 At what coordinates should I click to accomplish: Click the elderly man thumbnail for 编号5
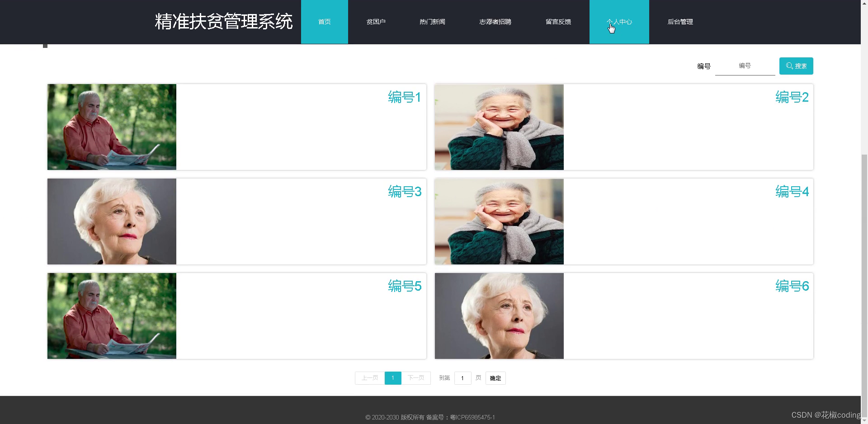coord(111,316)
